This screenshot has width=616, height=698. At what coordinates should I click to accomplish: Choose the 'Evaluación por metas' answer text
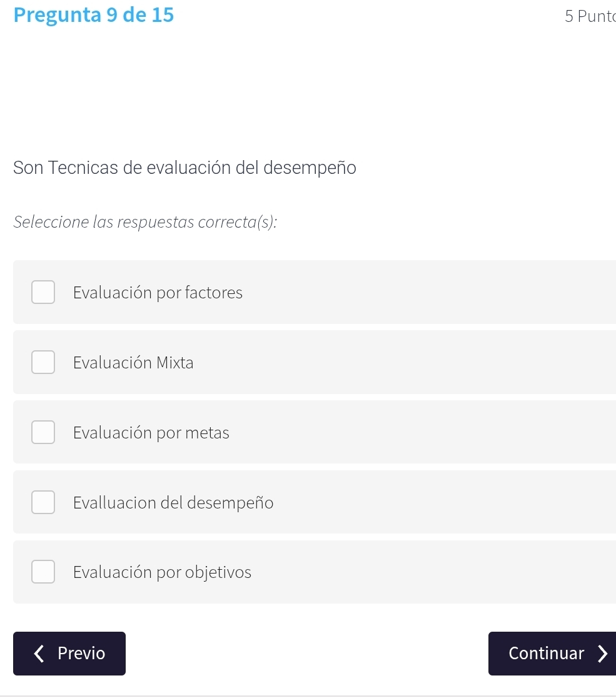151,433
